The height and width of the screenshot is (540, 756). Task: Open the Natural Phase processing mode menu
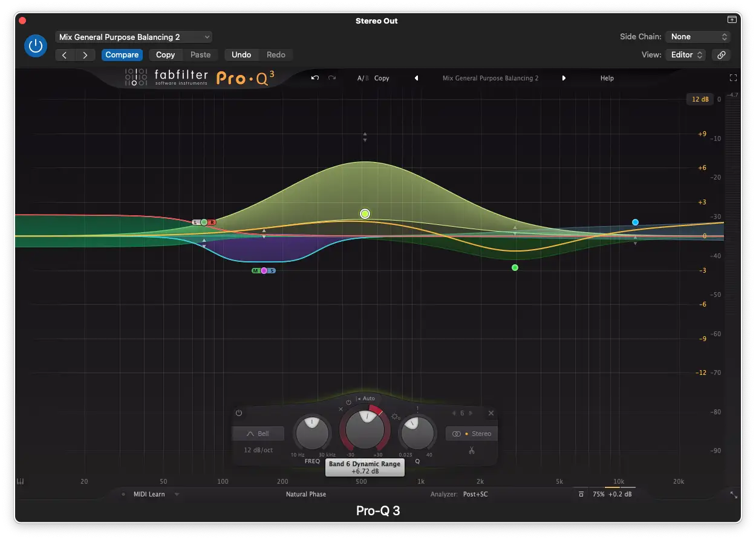305,494
